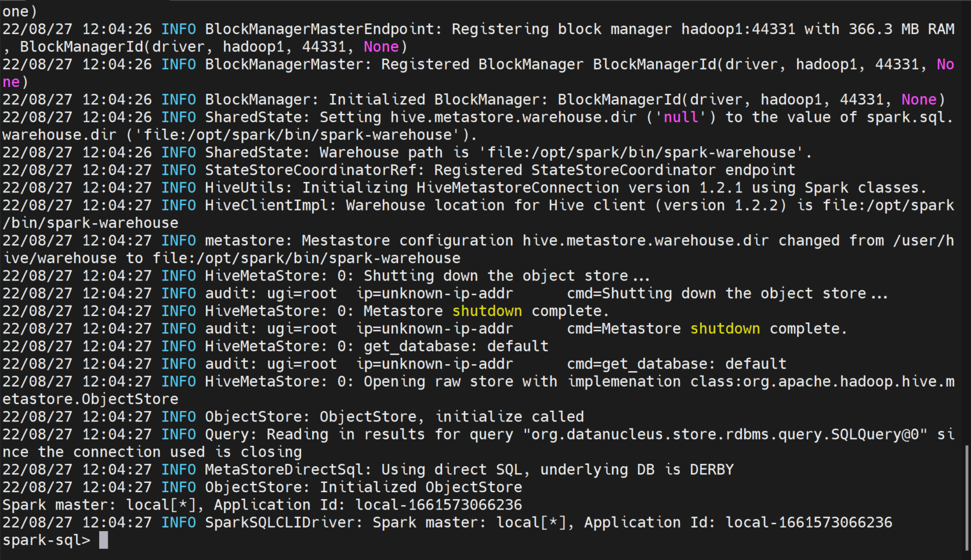This screenshot has height=560, width=971.
Task: Click yellow shutdown in HiveMetaStore line
Action: coord(487,311)
